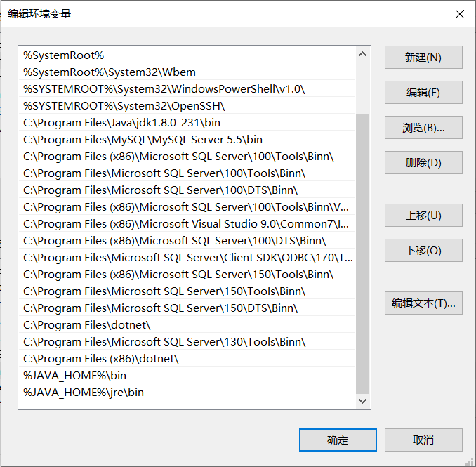The height and width of the screenshot is (467, 476).
Task: Select the Client SDK\ODBC\170 entry
Action: (187, 258)
